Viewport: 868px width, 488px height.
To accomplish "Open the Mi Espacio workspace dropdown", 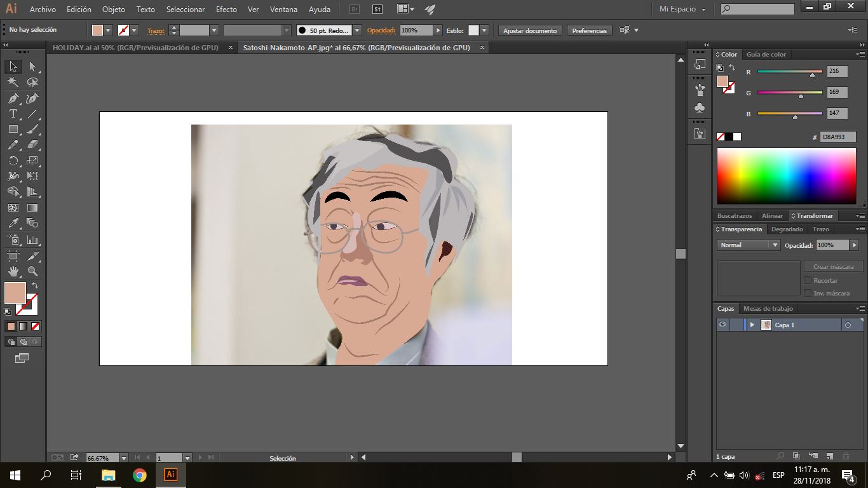I will pos(682,10).
